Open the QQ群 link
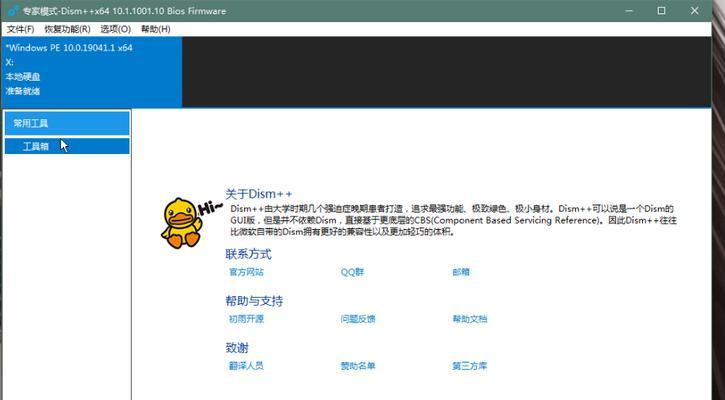The width and height of the screenshot is (725, 400). tap(352, 272)
